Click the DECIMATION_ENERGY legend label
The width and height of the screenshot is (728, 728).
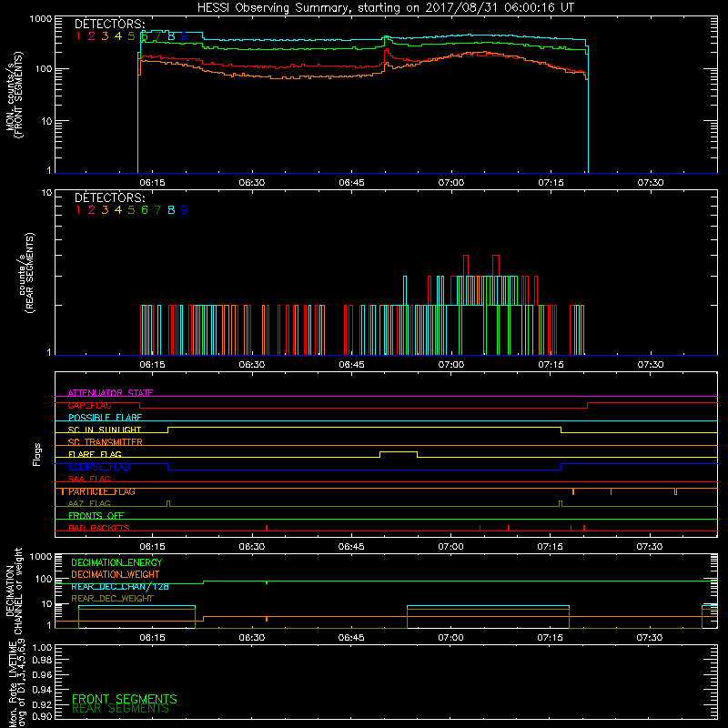pos(116,562)
